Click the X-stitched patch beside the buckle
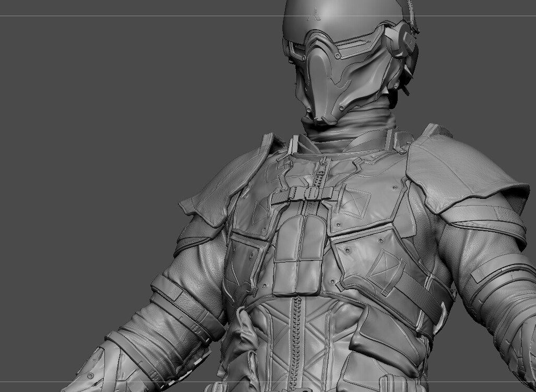The width and height of the screenshot is (536, 392). [x=354, y=202]
